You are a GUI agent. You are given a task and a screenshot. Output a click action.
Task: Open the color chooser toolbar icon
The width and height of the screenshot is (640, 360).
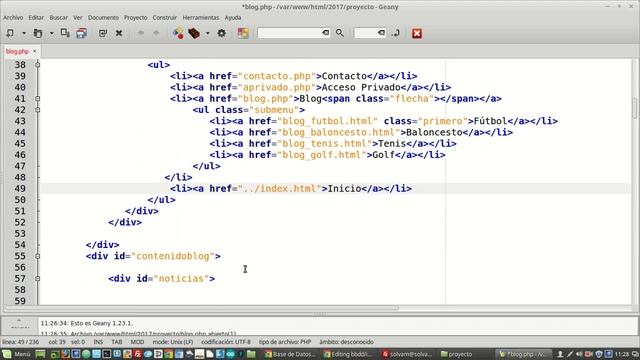(243, 33)
